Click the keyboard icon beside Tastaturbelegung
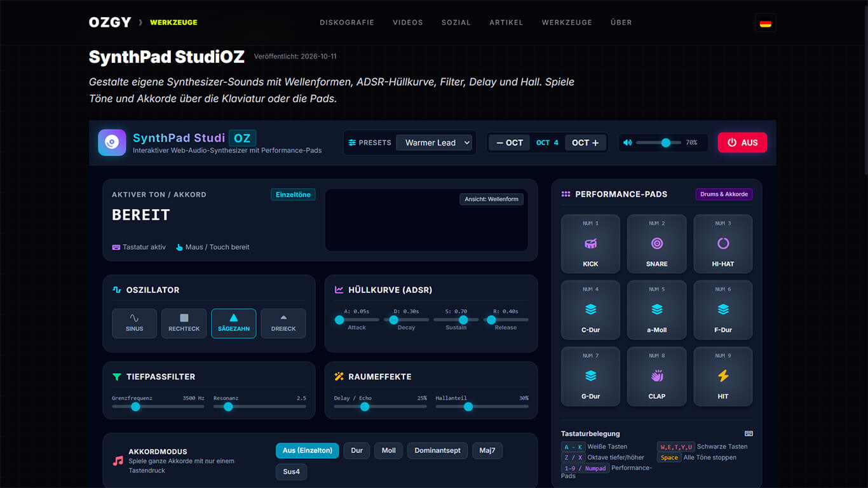This screenshot has width=868, height=488. click(x=749, y=433)
